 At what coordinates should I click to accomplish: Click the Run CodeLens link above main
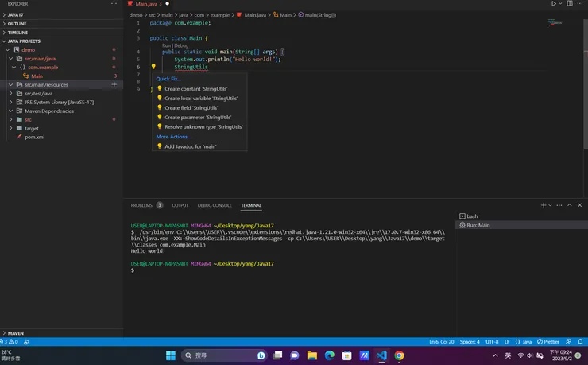166,45
